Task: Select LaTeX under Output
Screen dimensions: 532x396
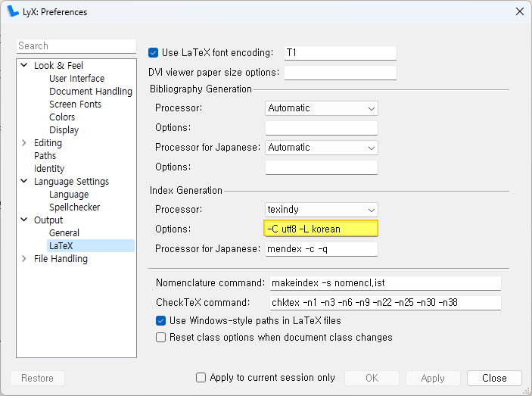Action: (91, 245)
